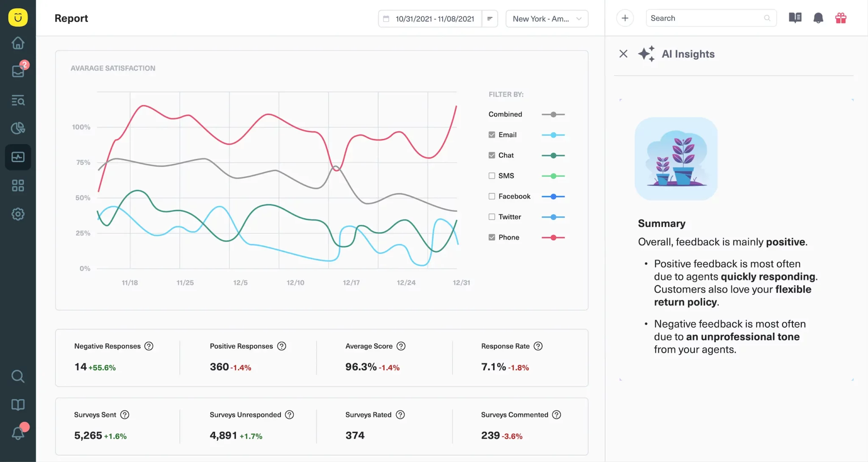Click the gift icon in header
Screen dimensions: 868x462
tap(840, 18)
